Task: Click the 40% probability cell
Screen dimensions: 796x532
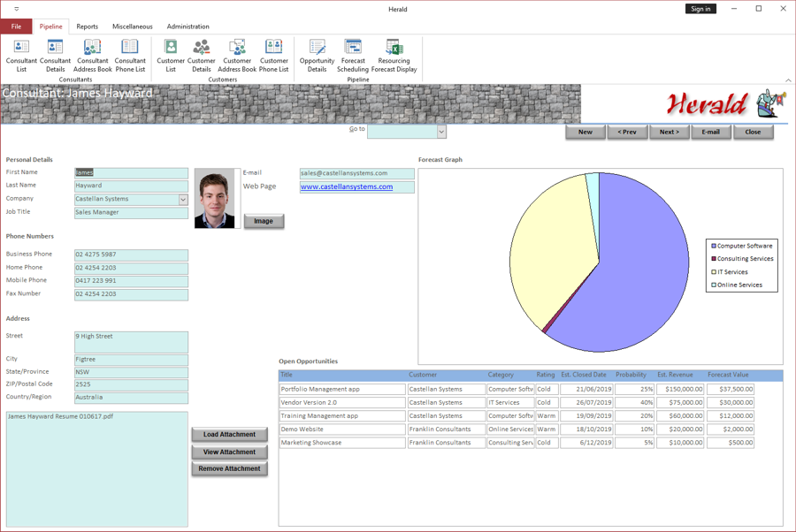Action: tap(634, 403)
